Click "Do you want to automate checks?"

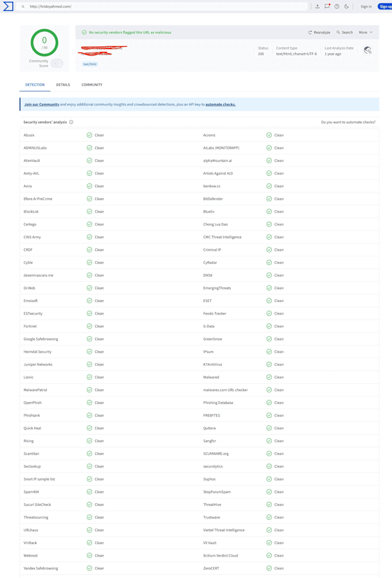(348, 122)
